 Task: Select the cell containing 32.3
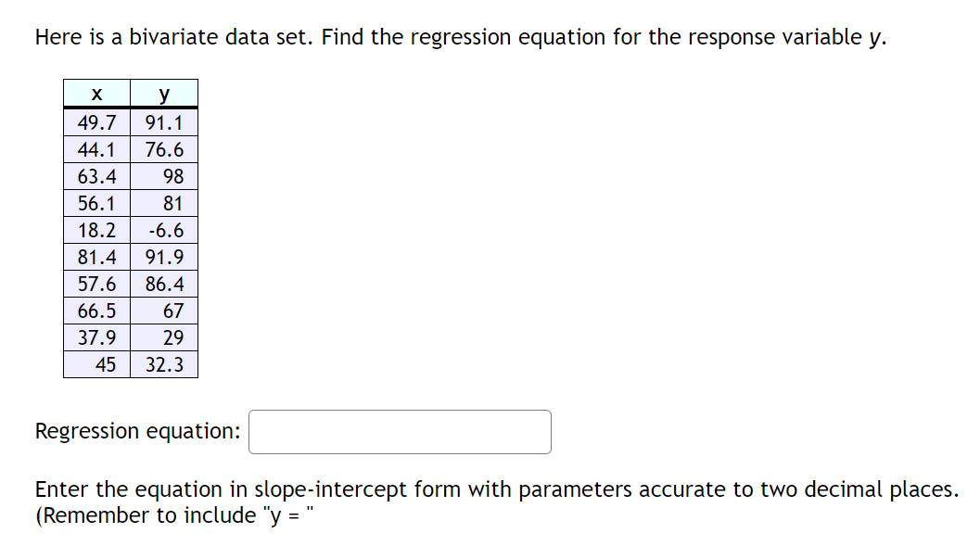[164, 364]
